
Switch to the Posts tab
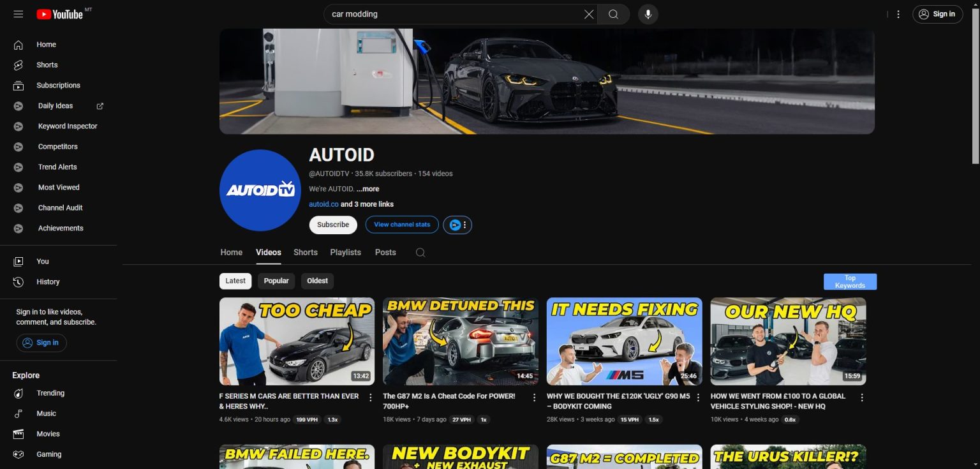click(385, 252)
